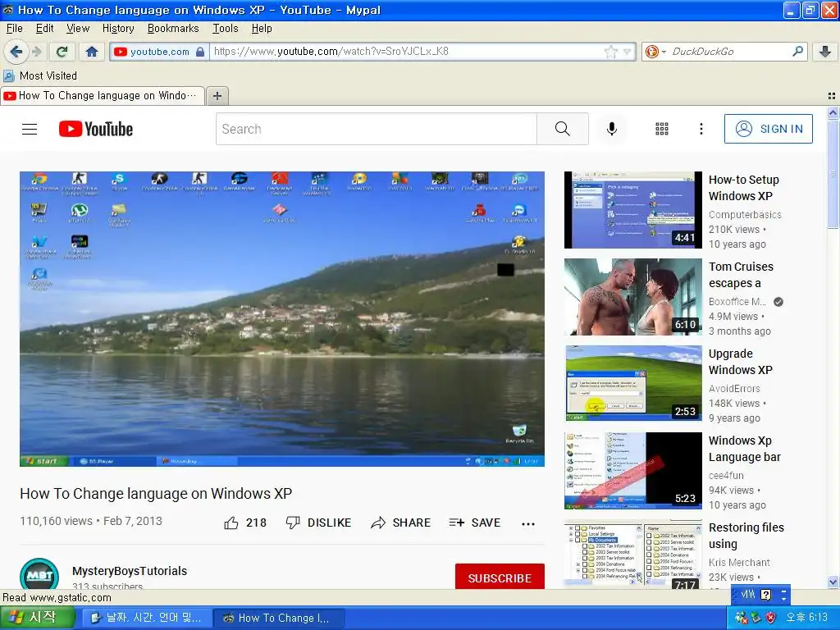
Task: Open Windows Xp Language bar thumbnail
Action: (633, 470)
